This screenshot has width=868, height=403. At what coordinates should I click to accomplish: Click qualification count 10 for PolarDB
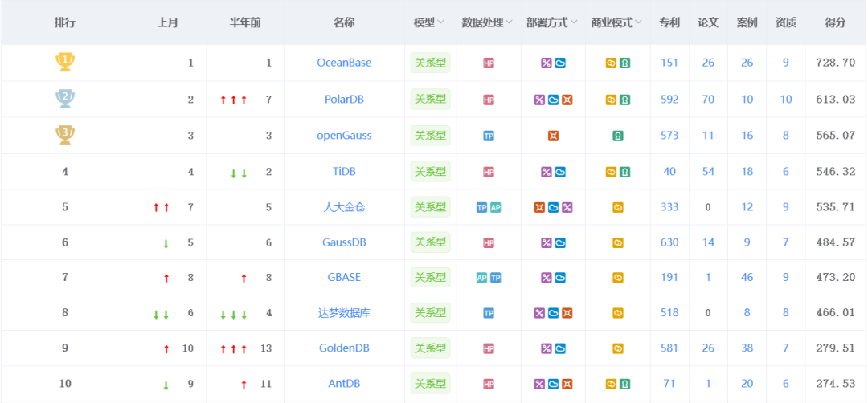pyautogui.click(x=785, y=100)
